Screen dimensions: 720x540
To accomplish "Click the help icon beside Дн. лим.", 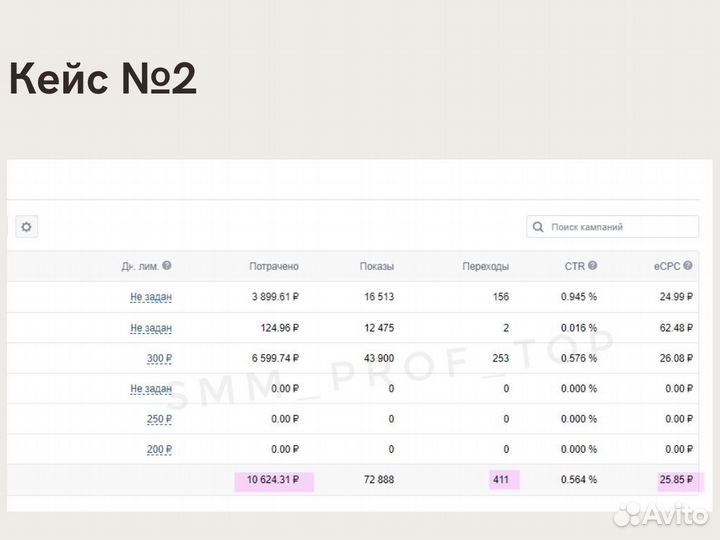I will point(167,266).
